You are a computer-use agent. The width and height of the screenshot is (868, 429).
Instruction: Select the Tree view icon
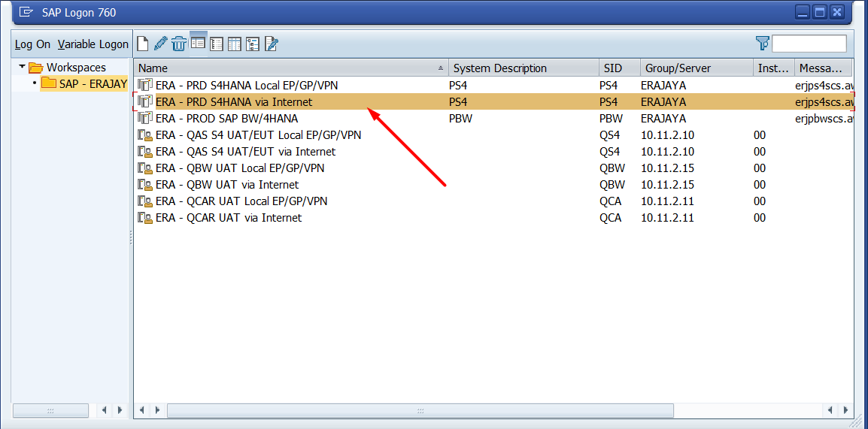pyautogui.click(x=253, y=44)
